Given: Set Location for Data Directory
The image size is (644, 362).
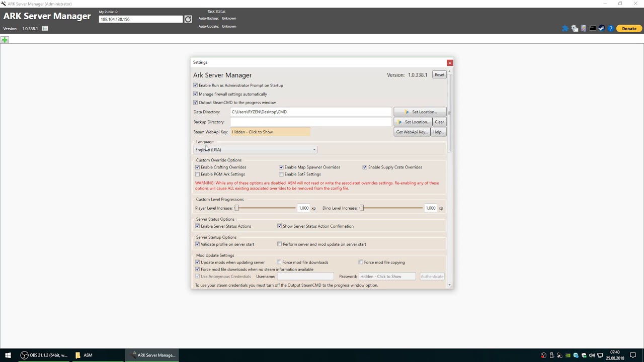Looking at the screenshot, I should pos(420,112).
